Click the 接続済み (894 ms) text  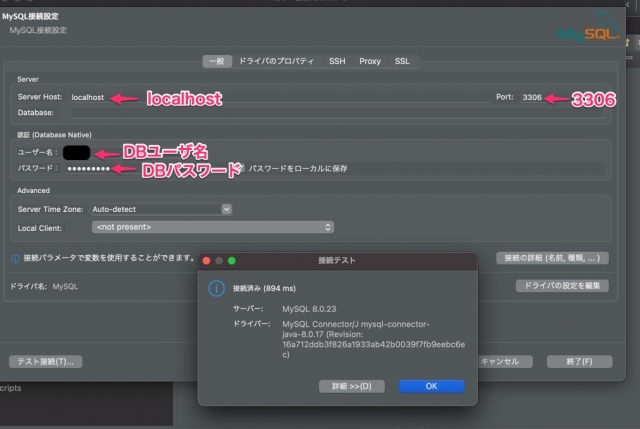pos(264,288)
